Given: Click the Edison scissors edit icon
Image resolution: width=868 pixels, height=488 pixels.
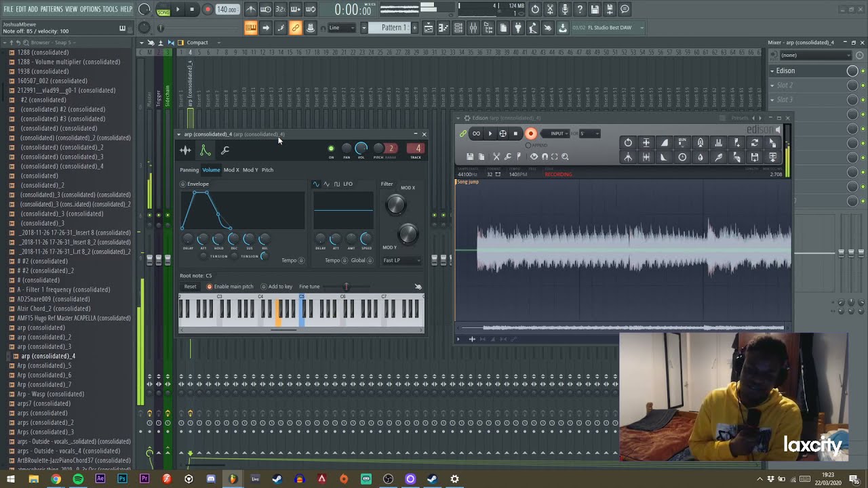Looking at the screenshot, I should pyautogui.click(x=496, y=157).
